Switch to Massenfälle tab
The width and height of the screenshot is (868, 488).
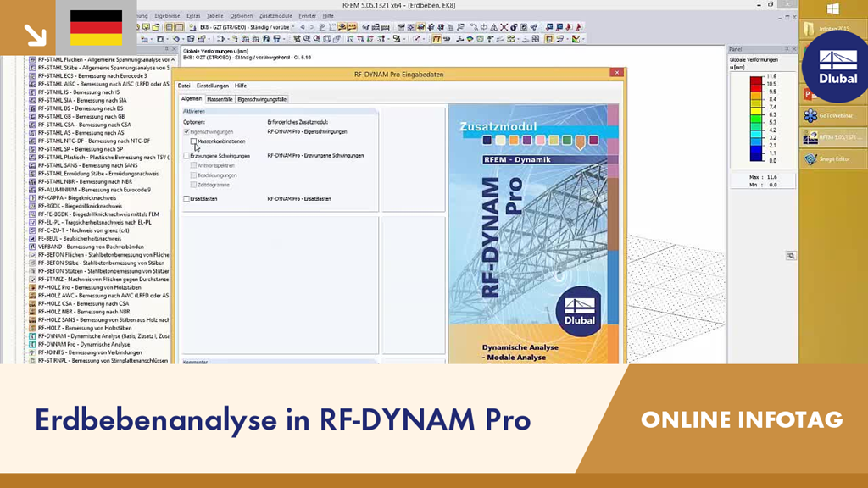click(x=220, y=99)
